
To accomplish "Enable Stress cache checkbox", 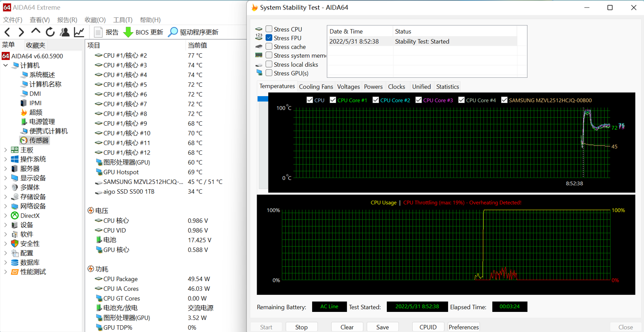I will coord(269,47).
